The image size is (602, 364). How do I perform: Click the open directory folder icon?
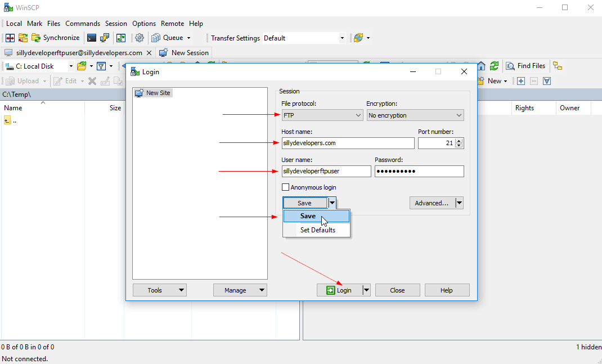82,66
